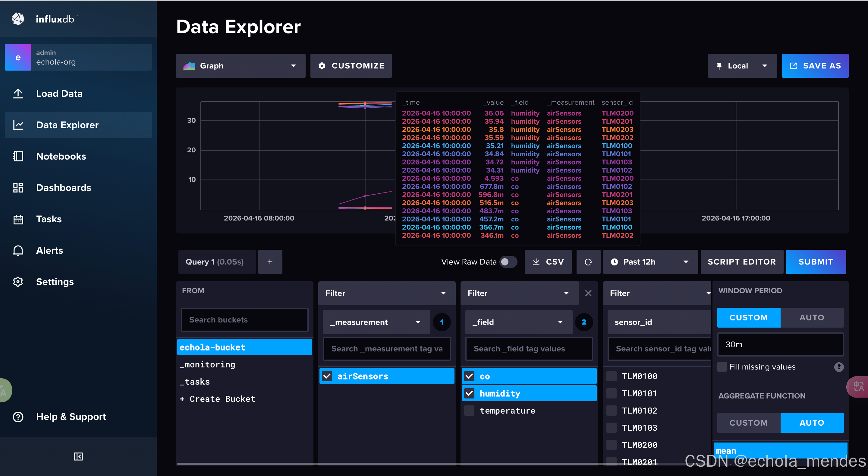This screenshot has width=868, height=476.
Task: Click the Search buckets field
Action: [245, 320]
